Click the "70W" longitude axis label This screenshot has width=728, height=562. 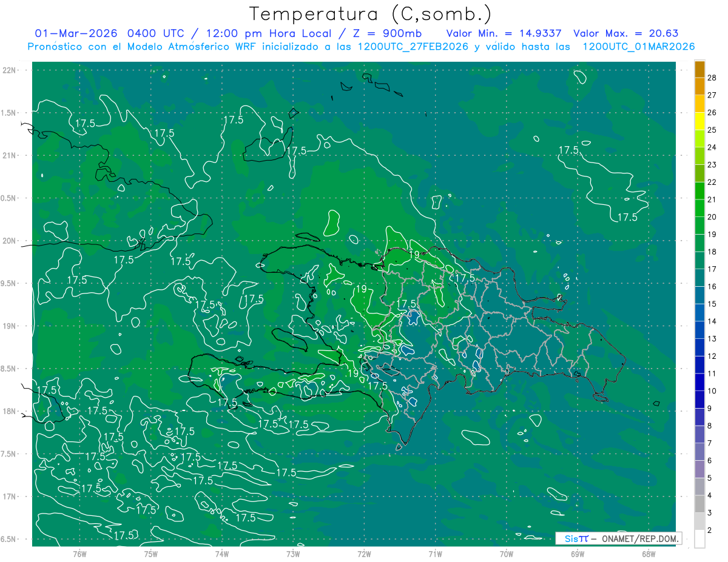507,554
